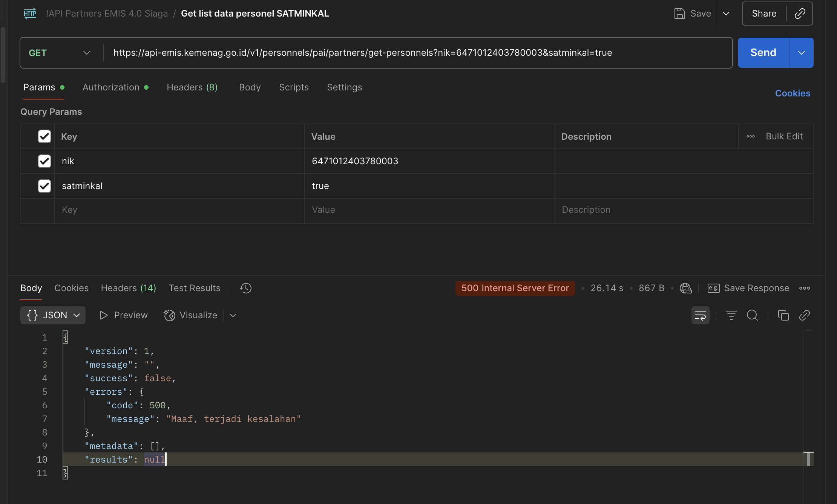This screenshot has height=504, width=837.
Task: Uncheck the satminkal parameter checkbox
Action: [44, 186]
